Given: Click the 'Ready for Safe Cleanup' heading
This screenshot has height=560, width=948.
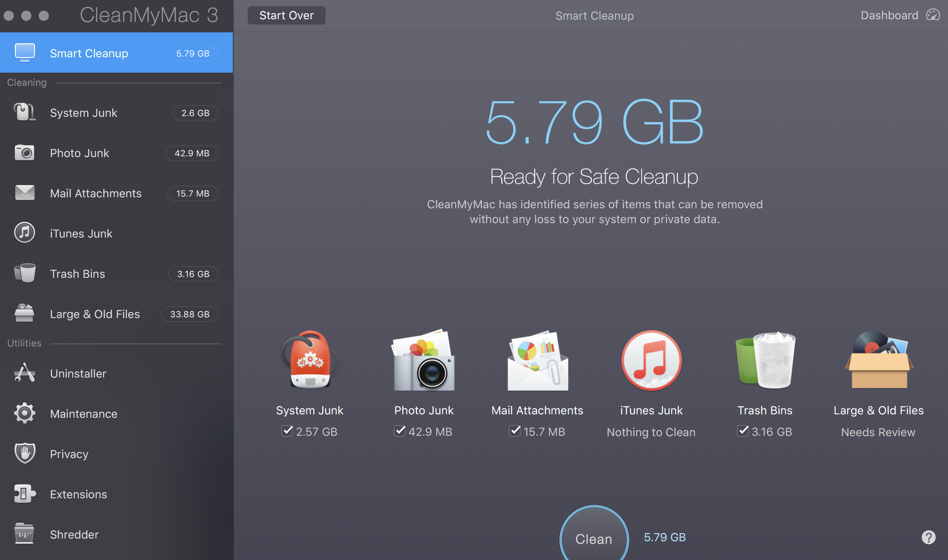Looking at the screenshot, I should [594, 177].
